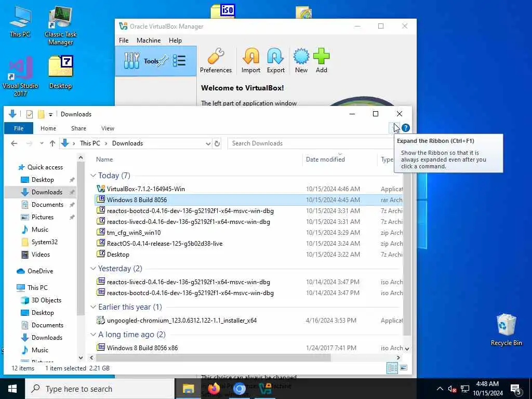
Task: Select the ungoogled-chromium installer file
Action: 181,320
